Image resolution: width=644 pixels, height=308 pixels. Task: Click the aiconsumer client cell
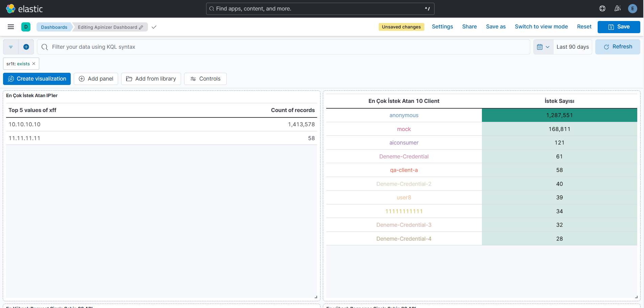[404, 143]
